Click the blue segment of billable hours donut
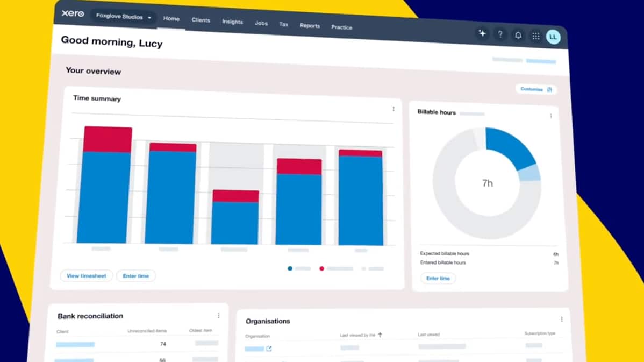 click(510, 147)
